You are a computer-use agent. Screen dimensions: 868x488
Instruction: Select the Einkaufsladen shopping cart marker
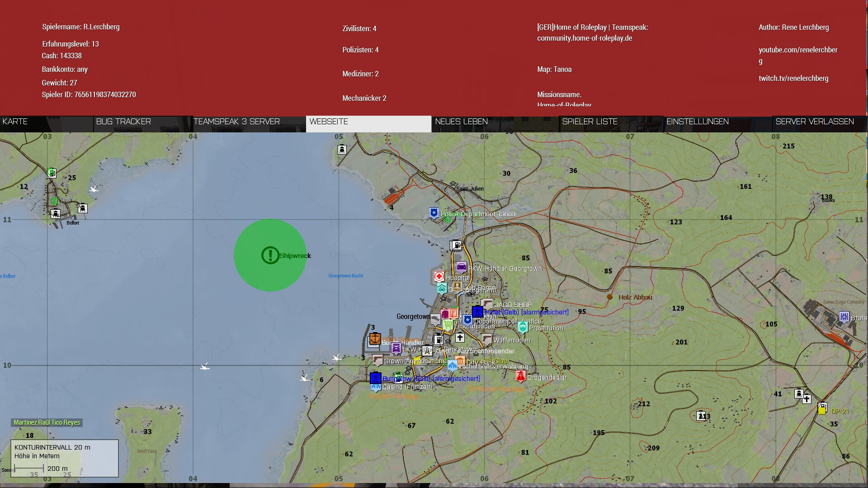pos(448,324)
